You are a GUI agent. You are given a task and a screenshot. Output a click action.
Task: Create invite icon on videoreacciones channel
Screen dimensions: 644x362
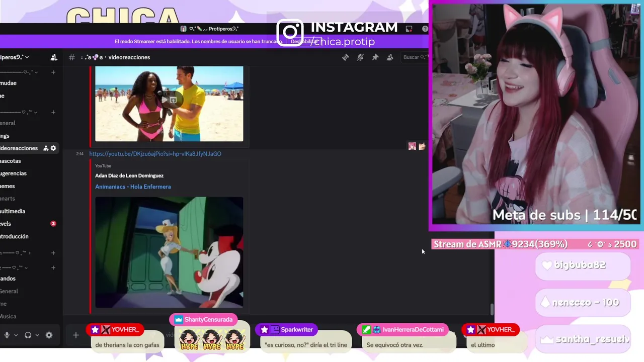pos(46,148)
